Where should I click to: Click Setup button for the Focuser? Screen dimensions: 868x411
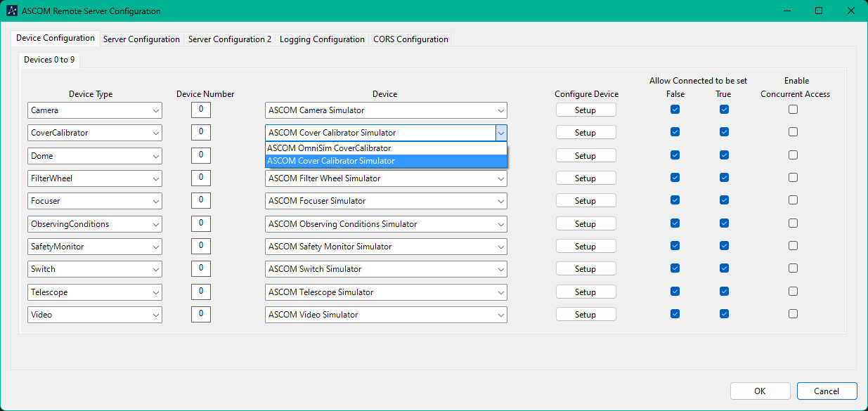tap(585, 201)
